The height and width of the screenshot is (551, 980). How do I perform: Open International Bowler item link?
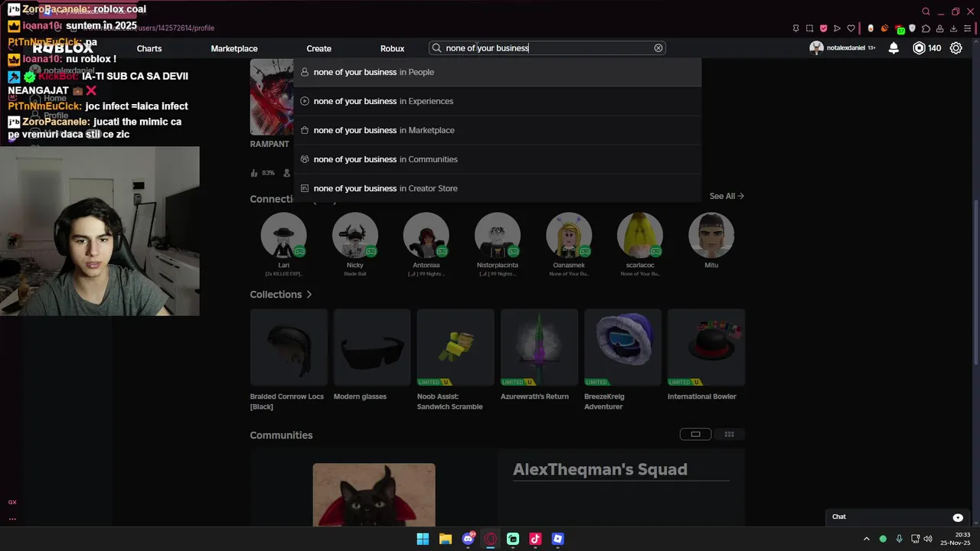[x=702, y=396]
